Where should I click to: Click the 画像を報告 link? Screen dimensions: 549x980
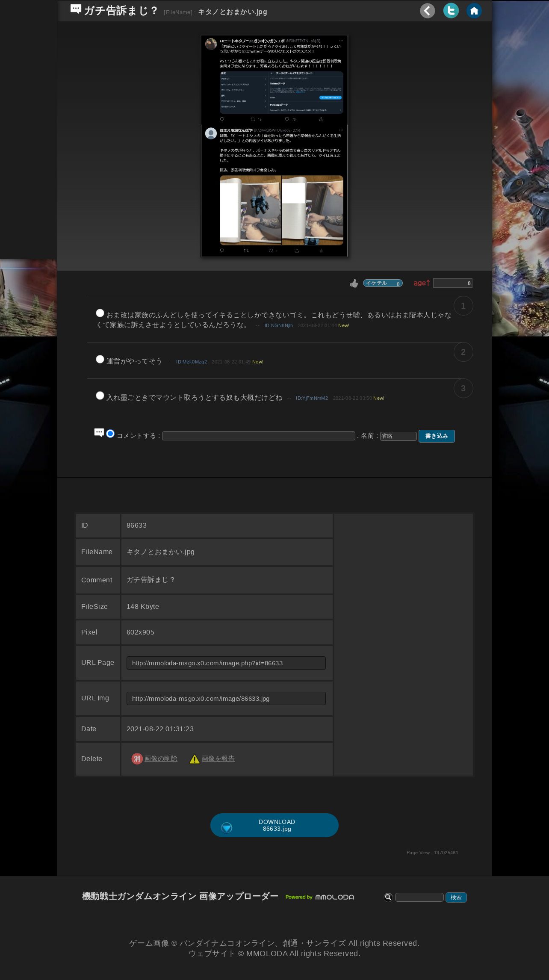pyautogui.click(x=218, y=759)
